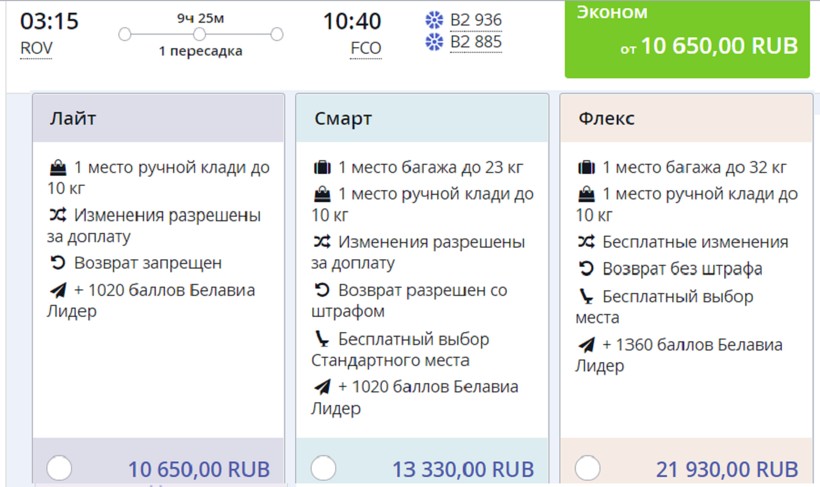
Task: Click the Смарт fare card header
Action: (422, 119)
